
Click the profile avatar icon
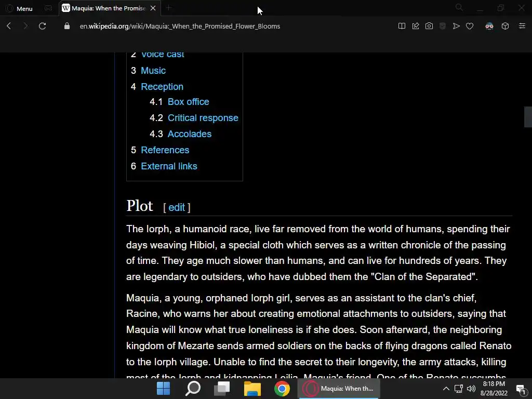tap(489, 26)
